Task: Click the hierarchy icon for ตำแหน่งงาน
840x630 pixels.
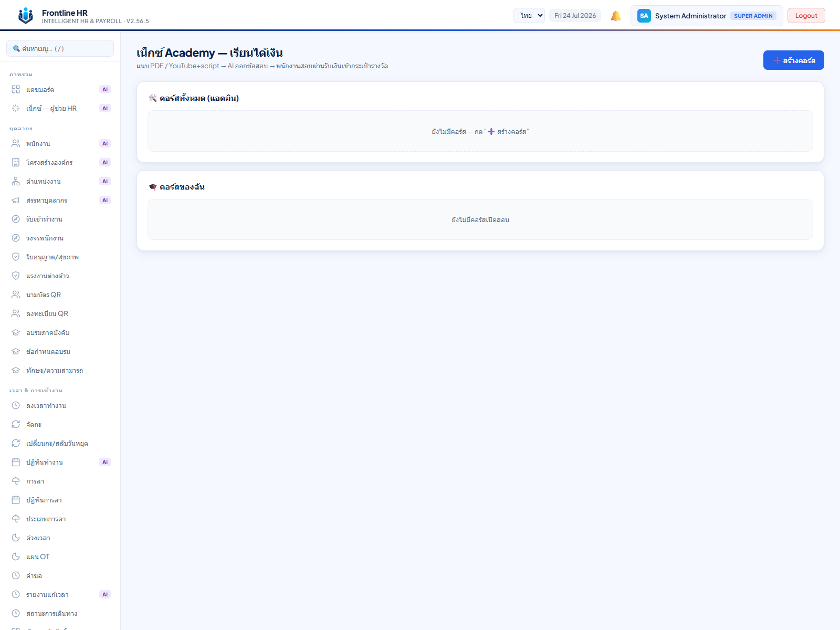Action: click(16, 181)
